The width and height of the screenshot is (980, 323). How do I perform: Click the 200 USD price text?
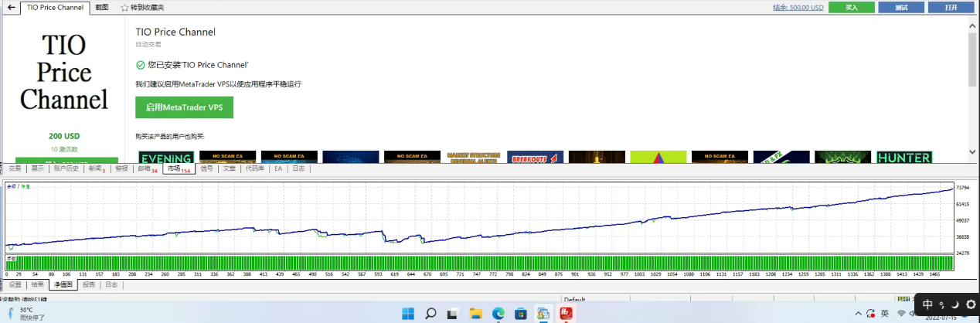click(x=64, y=136)
